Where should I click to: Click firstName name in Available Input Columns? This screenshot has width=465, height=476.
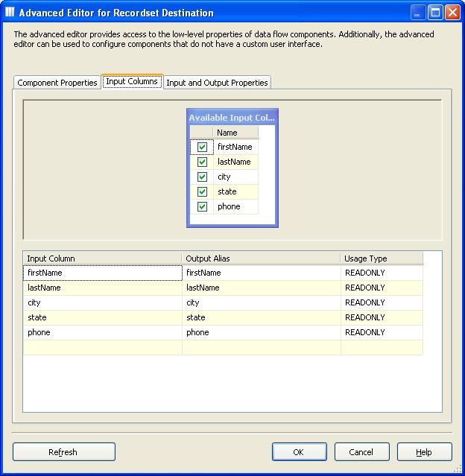[235, 147]
